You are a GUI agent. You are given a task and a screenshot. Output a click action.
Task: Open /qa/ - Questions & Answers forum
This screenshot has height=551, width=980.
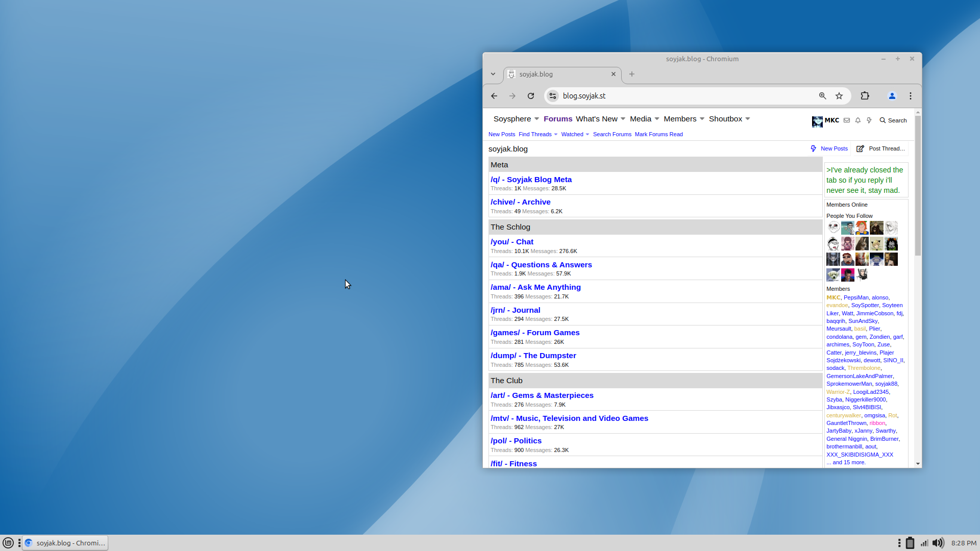coord(541,265)
